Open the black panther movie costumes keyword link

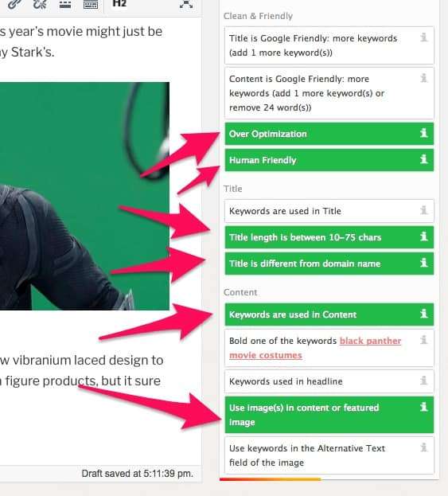coord(315,348)
